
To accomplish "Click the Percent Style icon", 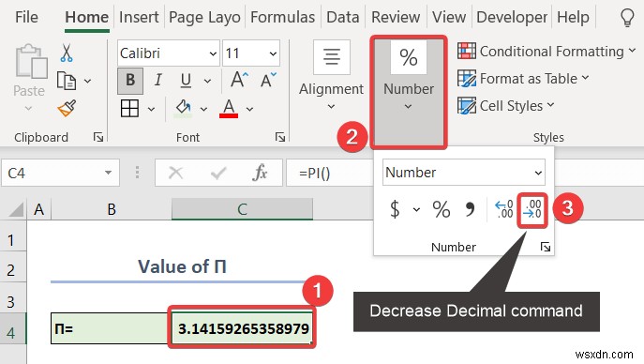I will click(x=442, y=209).
